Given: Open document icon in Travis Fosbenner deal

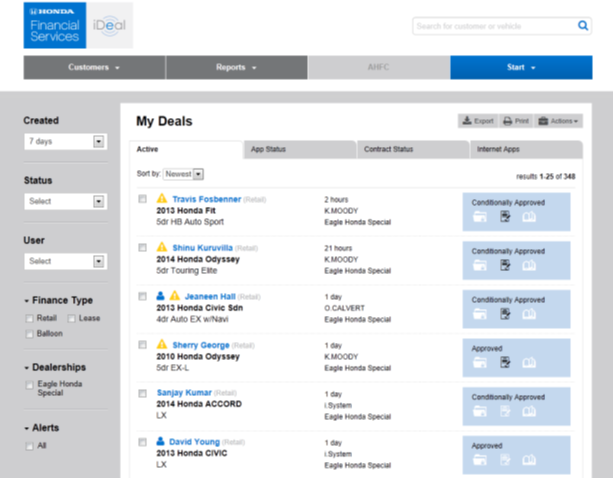Looking at the screenshot, I should [506, 215].
